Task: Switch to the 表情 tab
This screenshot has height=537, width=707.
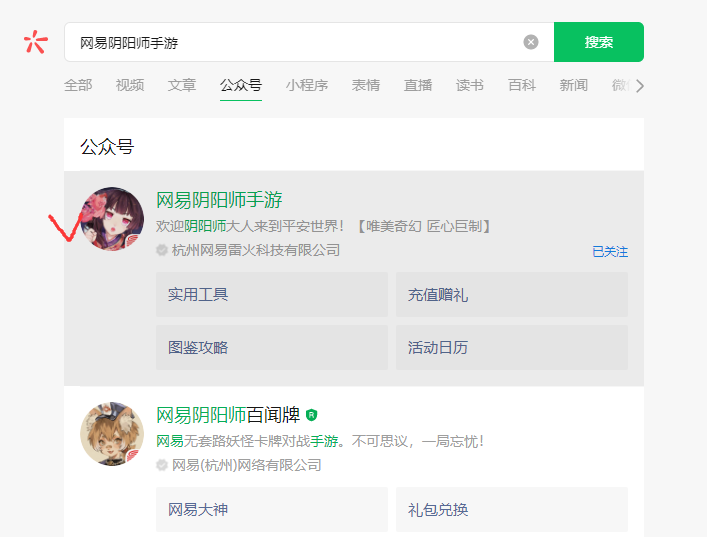Action: click(366, 85)
